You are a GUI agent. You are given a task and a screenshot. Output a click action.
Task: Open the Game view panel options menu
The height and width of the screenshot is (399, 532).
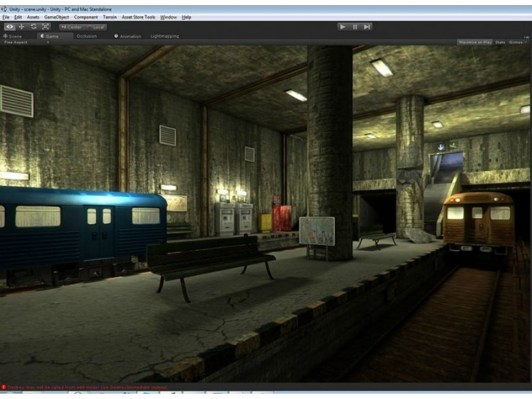[526, 37]
